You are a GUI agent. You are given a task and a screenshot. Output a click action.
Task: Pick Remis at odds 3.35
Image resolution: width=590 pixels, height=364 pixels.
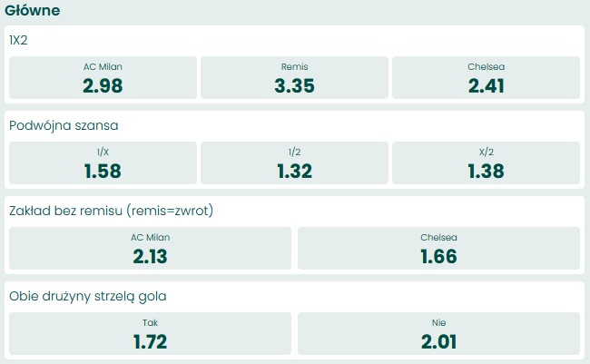click(x=294, y=78)
